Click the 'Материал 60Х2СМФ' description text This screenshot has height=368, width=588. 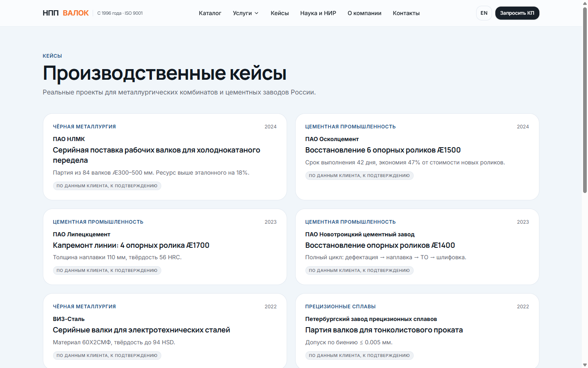(x=114, y=342)
